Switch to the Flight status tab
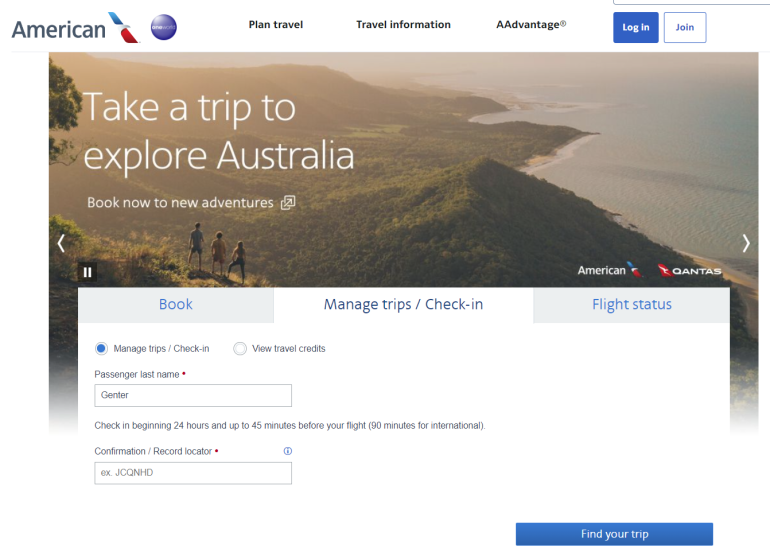Image resolution: width=770 pixels, height=552 pixels. pos(632,305)
